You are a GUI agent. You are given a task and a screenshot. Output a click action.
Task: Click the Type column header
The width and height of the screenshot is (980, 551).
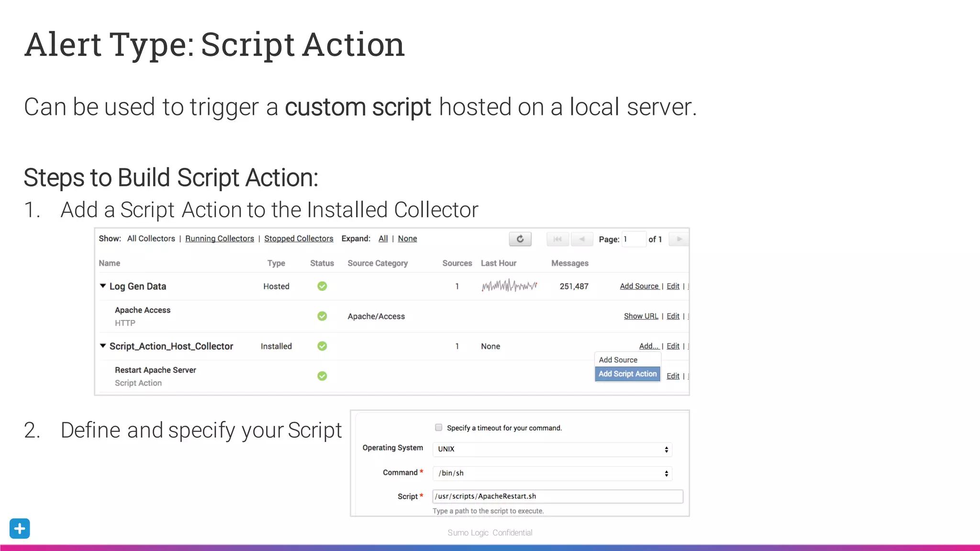276,263
